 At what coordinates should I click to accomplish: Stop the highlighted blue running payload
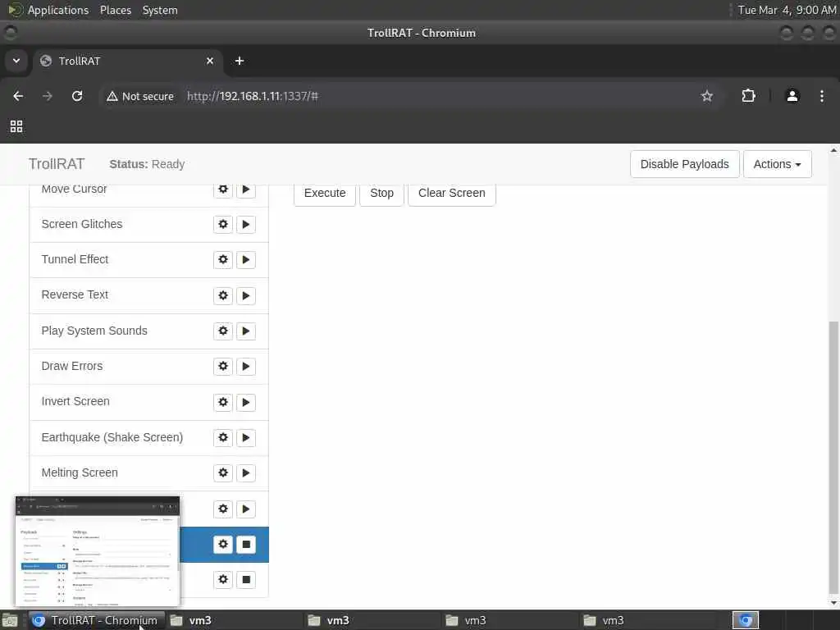click(x=246, y=545)
